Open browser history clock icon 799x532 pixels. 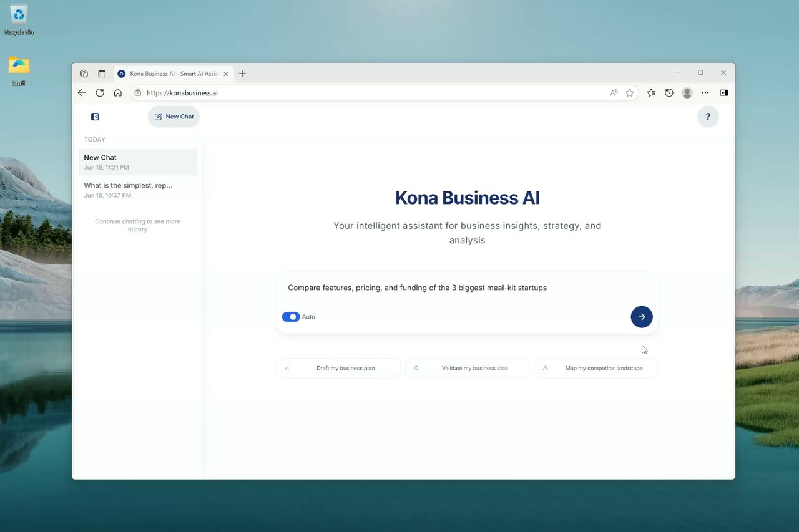(669, 93)
